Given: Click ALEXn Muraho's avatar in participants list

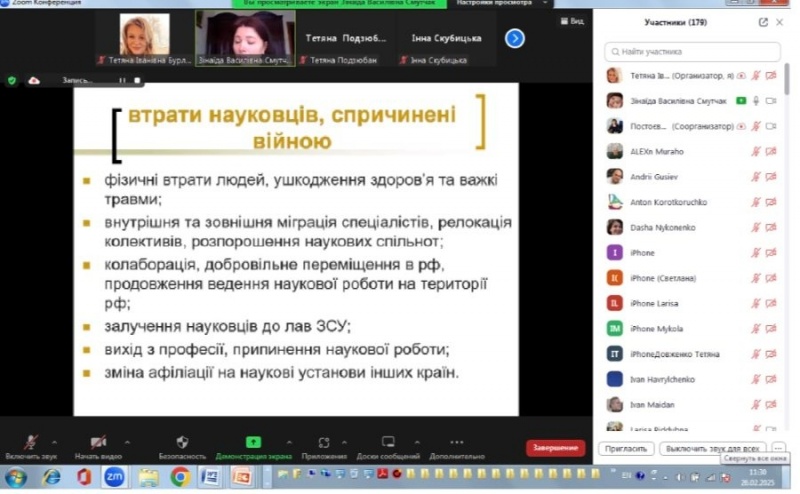Looking at the screenshot, I should click(x=614, y=152).
